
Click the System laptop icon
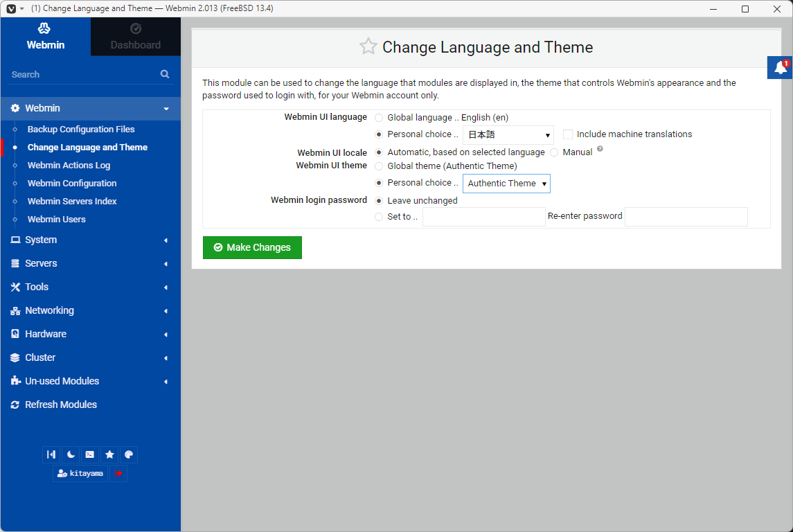click(15, 240)
